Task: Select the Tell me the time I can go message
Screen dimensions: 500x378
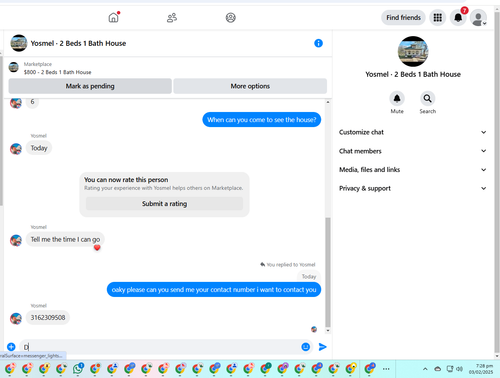Action: (65, 239)
